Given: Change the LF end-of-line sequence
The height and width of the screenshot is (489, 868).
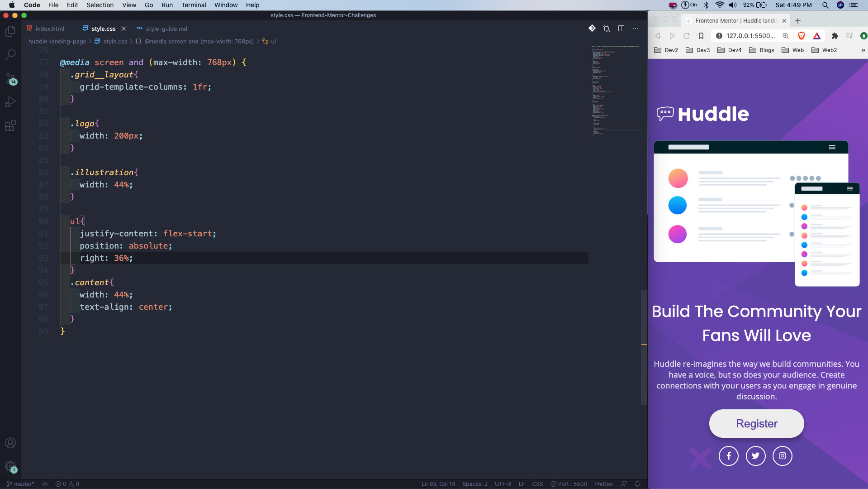Looking at the screenshot, I should point(522,484).
